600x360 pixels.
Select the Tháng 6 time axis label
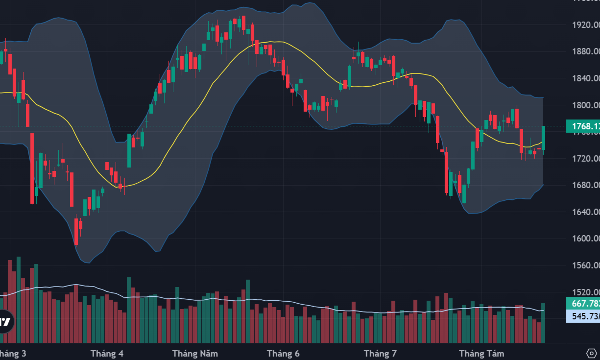[x=283, y=353]
